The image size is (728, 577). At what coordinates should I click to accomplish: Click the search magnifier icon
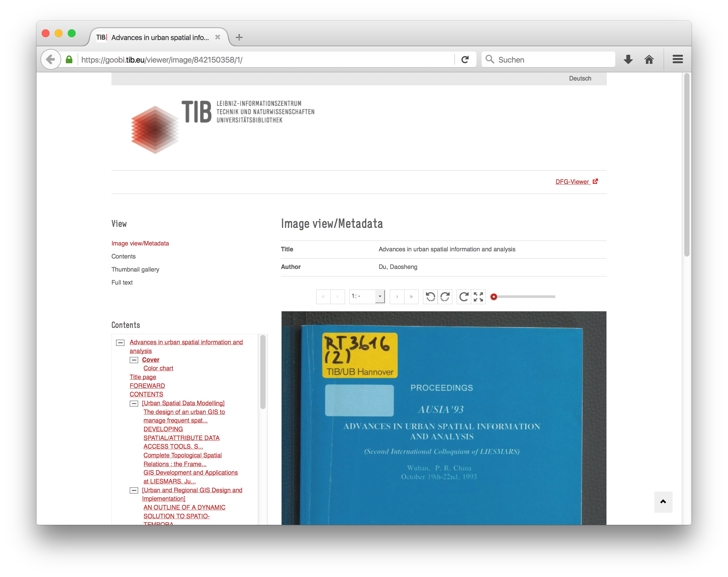tap(489, 59)
